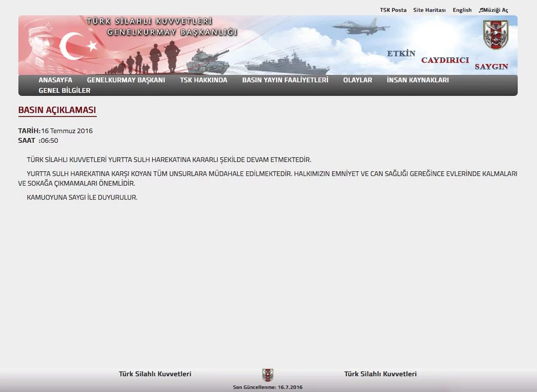Viewport: 537px width, 392px height.
Task: Open the BASIN YAYIN FAALİYETLERİ menu
Action: [x=285, y=80]
